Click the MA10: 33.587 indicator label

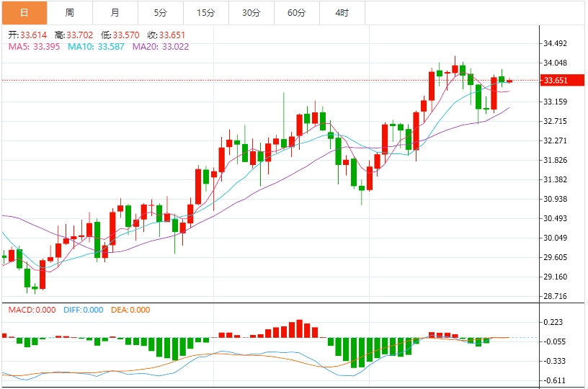coord(96,47)
